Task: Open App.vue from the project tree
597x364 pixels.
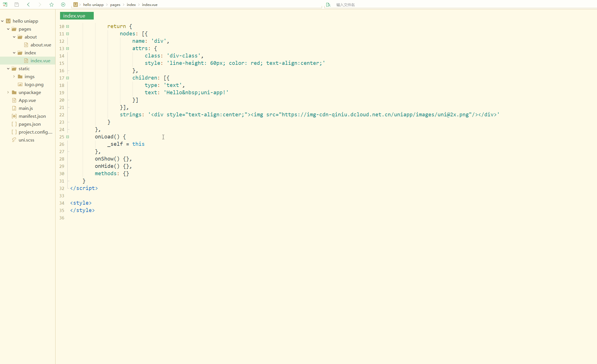Action: [27, 100]
